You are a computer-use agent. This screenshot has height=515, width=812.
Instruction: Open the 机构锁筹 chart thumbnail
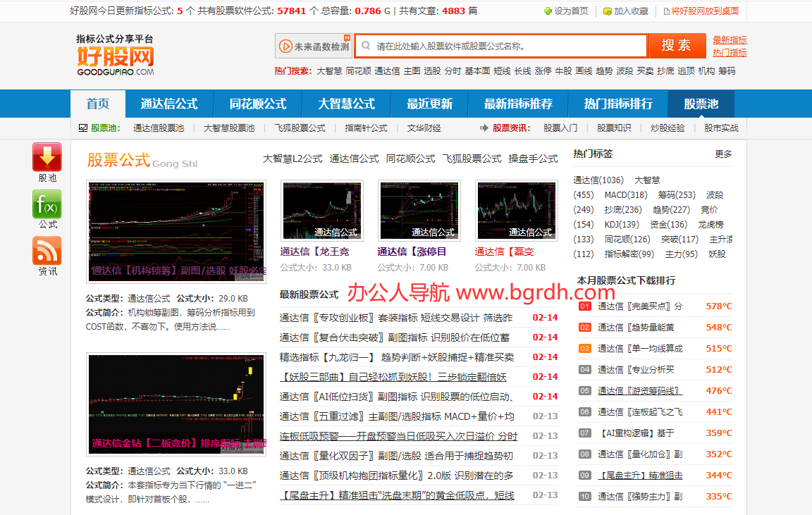(176, 231)
